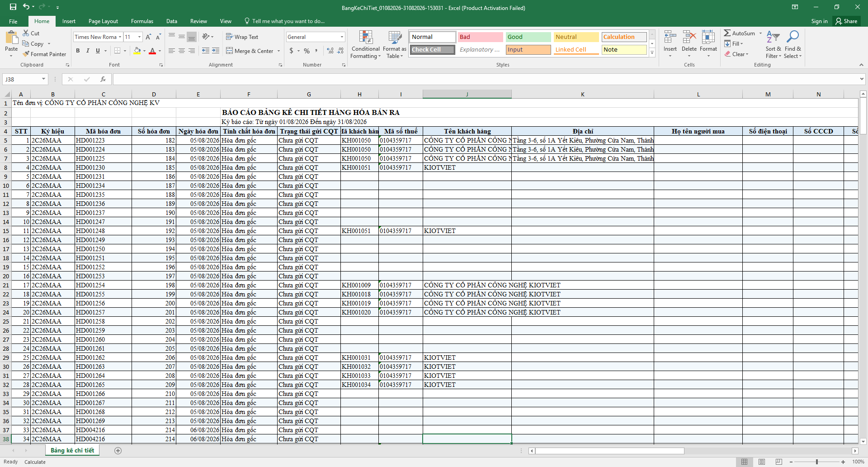868x467 pixels.
Task: Select column K header
Action: [582, 94]
